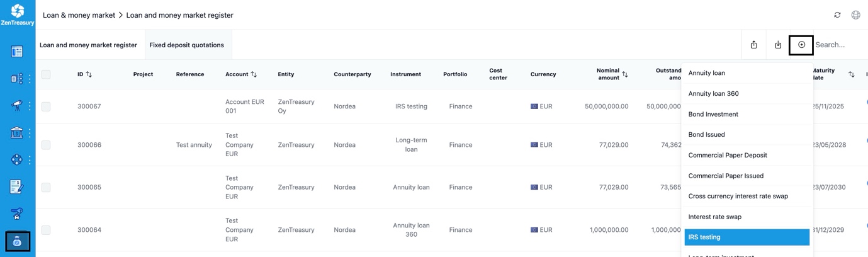This screenshot has width=868, height=257.
Task: Click the share/export upload icon
Action: pos(753,45)
